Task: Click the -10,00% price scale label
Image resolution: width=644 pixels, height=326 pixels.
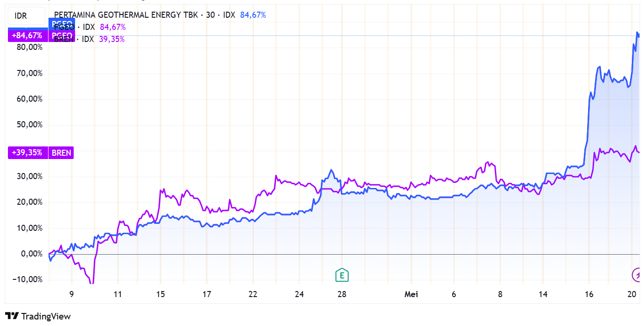Action: [x=28, y=280]
